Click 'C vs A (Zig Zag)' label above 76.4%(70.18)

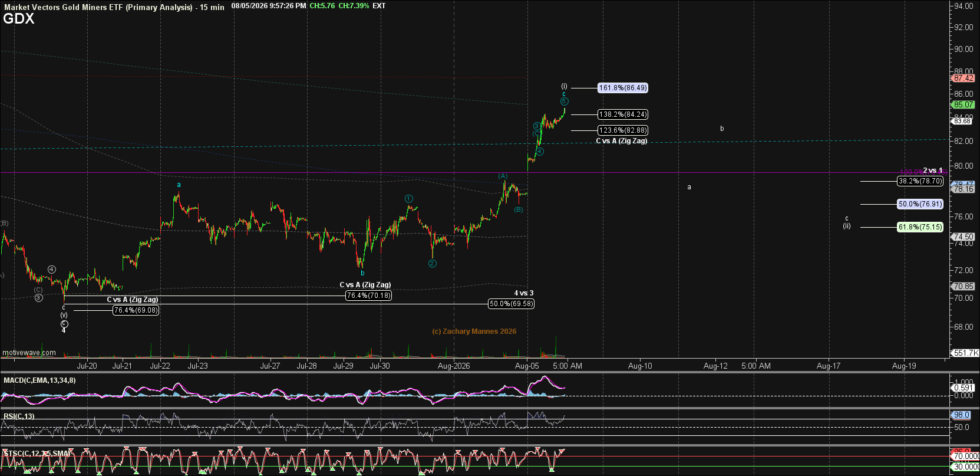[x=365, y=285]
